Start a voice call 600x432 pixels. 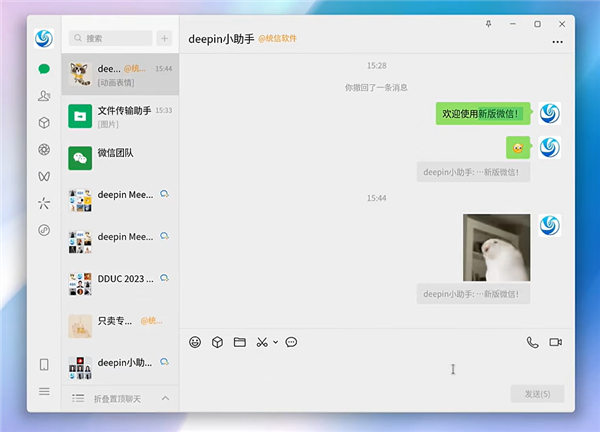point(532,342)
